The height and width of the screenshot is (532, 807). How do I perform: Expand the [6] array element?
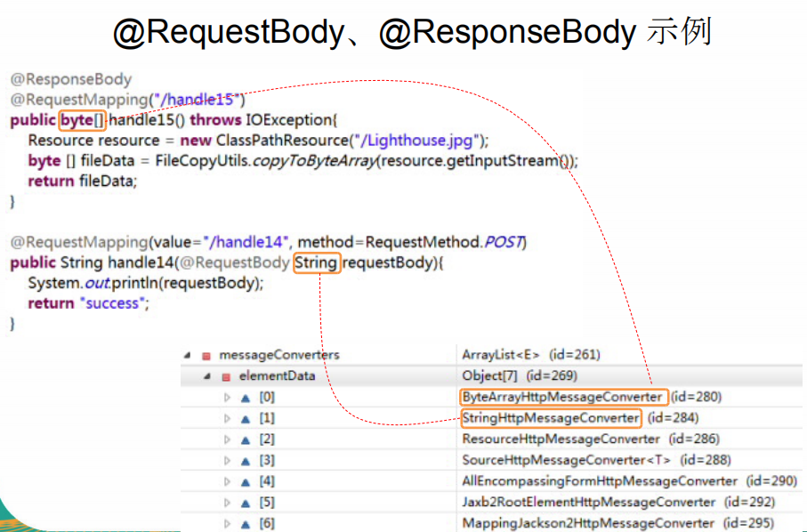[227, 524]
